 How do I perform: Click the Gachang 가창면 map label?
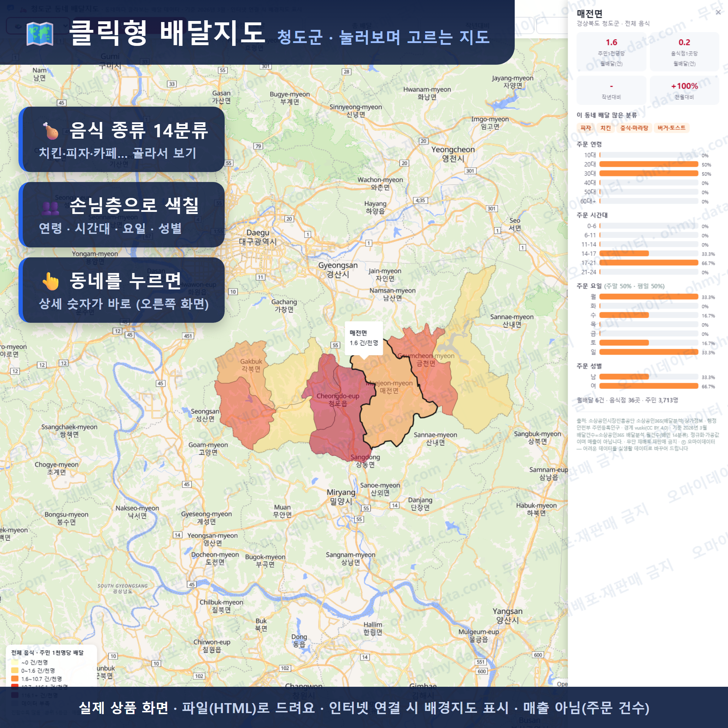[x=284, y=306]
